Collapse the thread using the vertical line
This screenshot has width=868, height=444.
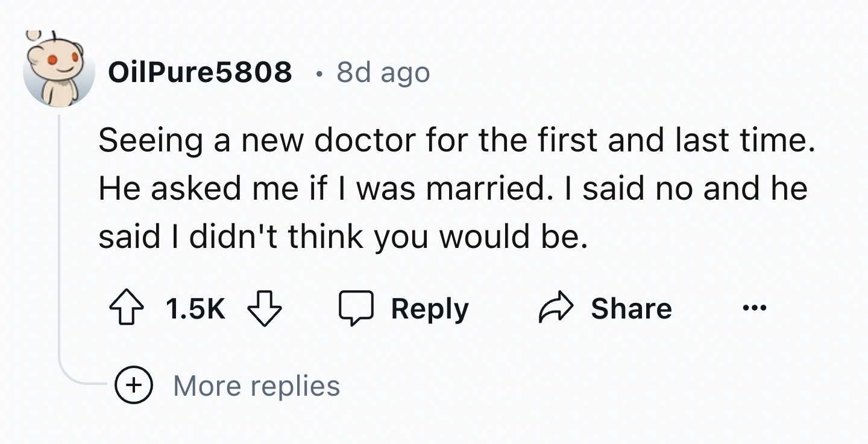pyautogui.click(x=60, y=241)
